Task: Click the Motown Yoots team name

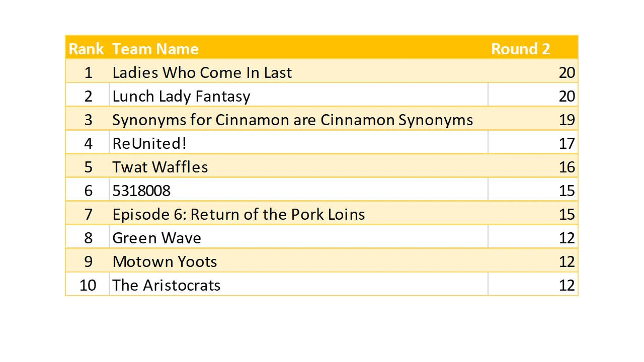Action: click(x=165, y=261)
